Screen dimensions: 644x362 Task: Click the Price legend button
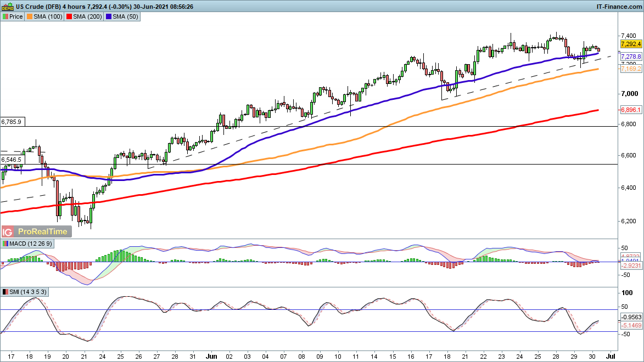[13, 16]
